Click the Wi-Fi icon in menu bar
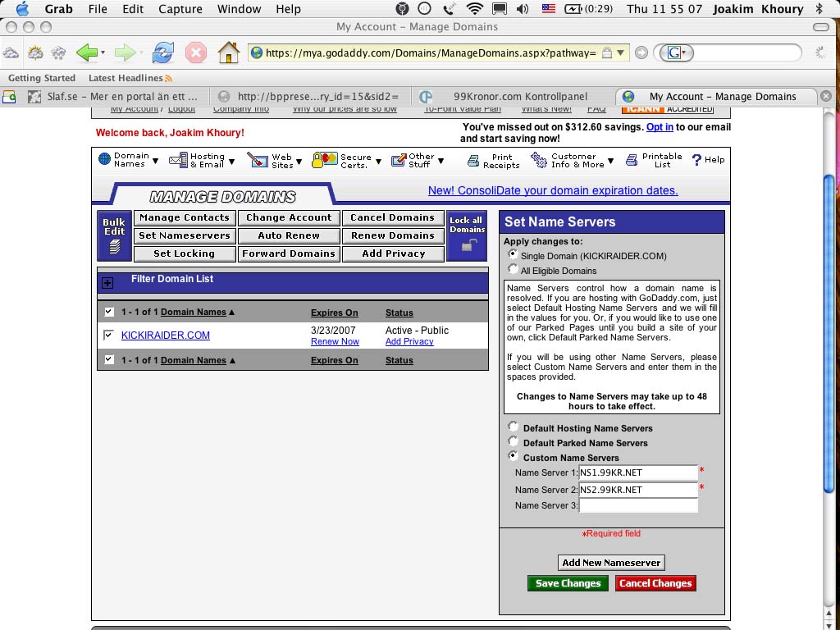840x630 pixels. (474, 8)
